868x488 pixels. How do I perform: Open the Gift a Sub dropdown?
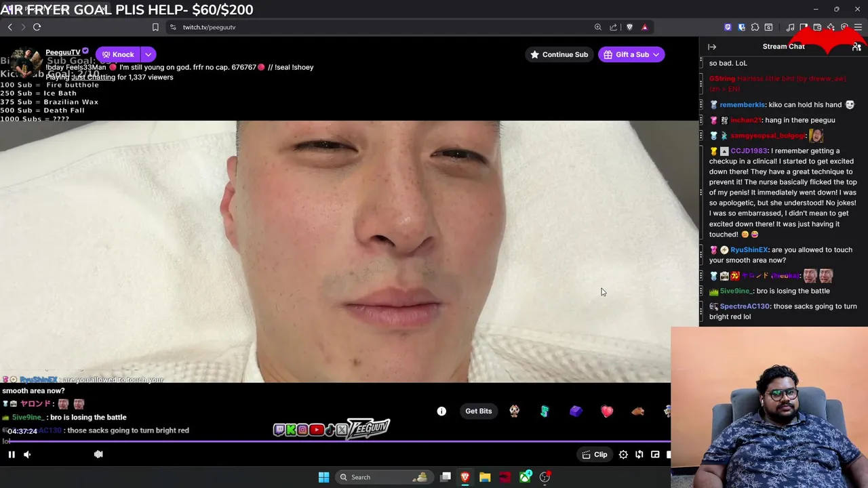click(631, 54)
